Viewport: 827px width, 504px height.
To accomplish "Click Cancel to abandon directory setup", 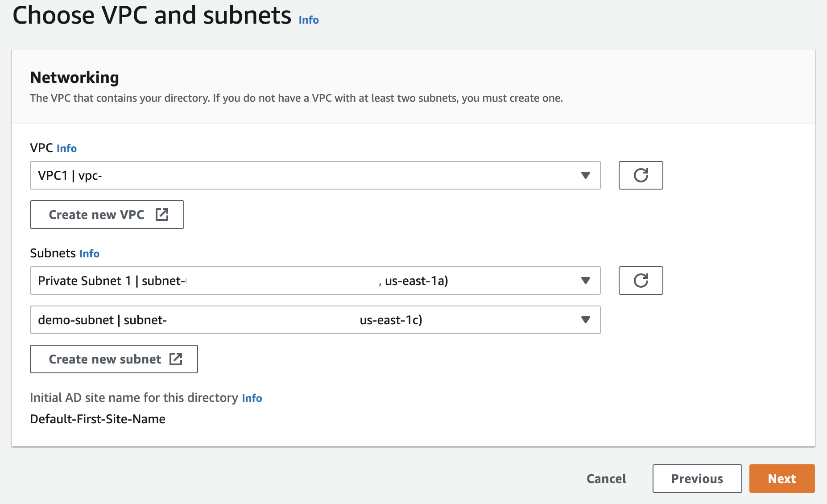I will pos(606,478).
